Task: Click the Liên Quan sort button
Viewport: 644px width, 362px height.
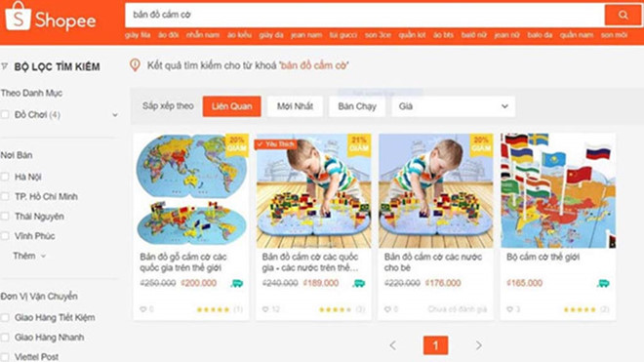Action: [x=231, y=106]
